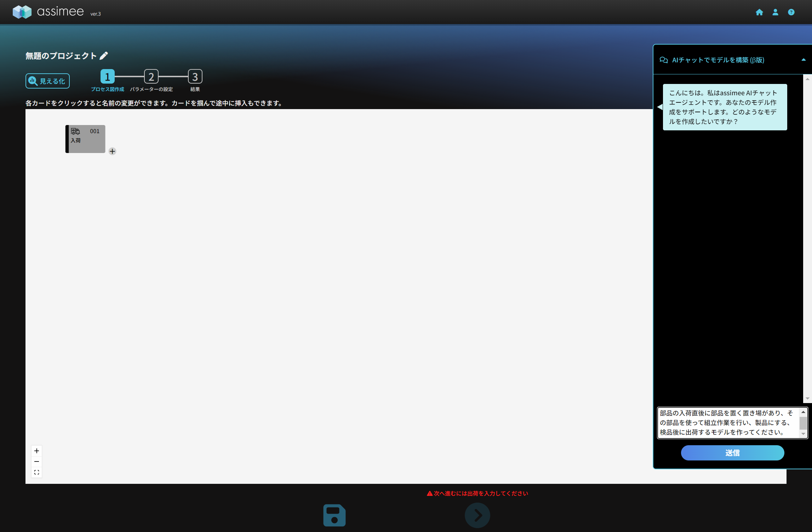Click the save floppy disk icon
This screenshot has height=532, width=812.
tap(334, 515)
